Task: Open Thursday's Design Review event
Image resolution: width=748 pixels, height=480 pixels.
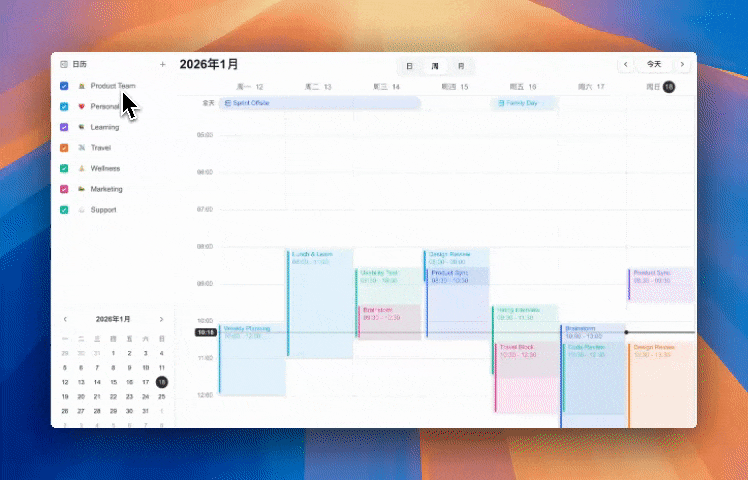Action: [x=457, y=258]
